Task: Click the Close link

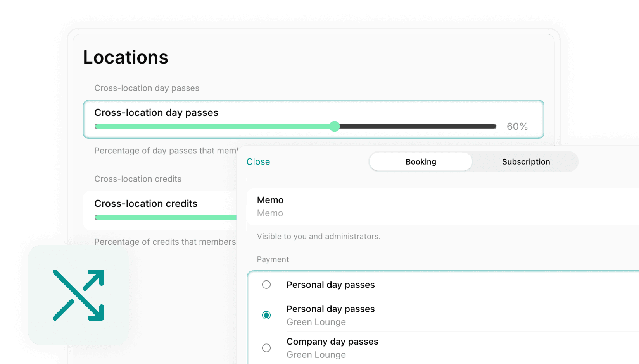Action: tap(258, 161)
